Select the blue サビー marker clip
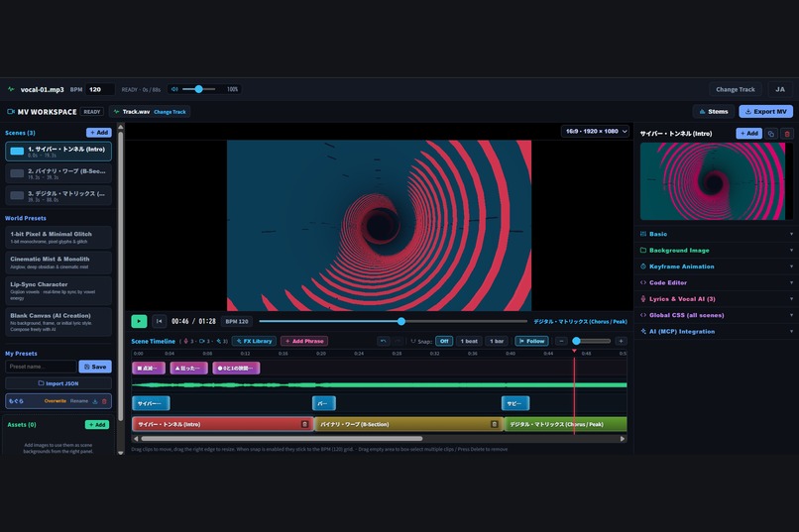799x532 pixels. tap(515, 403)
